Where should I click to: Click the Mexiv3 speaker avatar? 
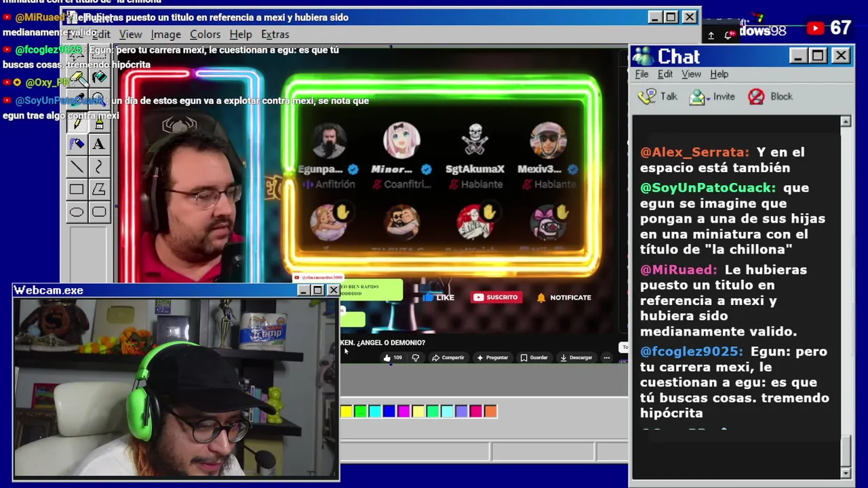click(x=548, y=142)
